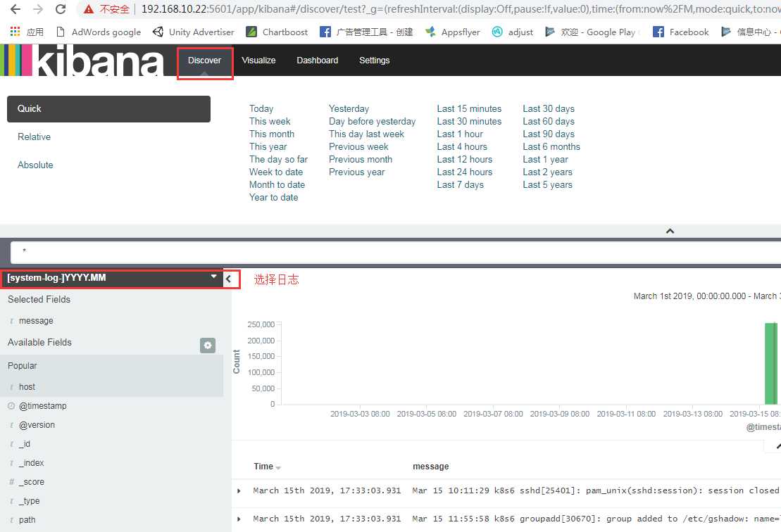
Task: Set range to Last 15 minutes
Action: click(x=469, y=108)
